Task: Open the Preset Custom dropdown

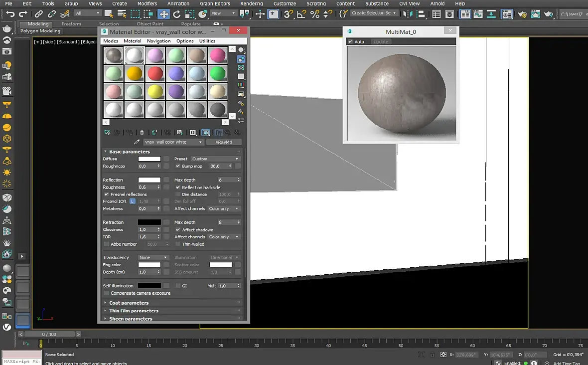Action: coord(215,159)
